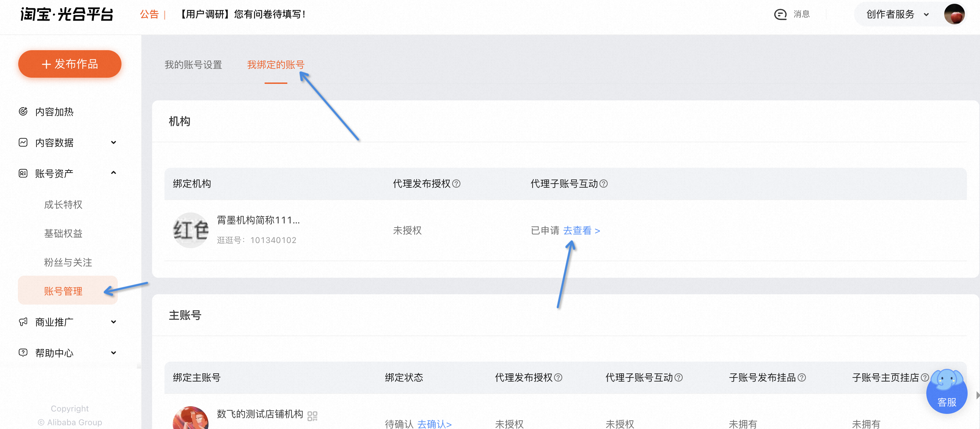Expand the 创作者服务 dropdown
This screenshot has width=980, height=429.
point(897,14)
